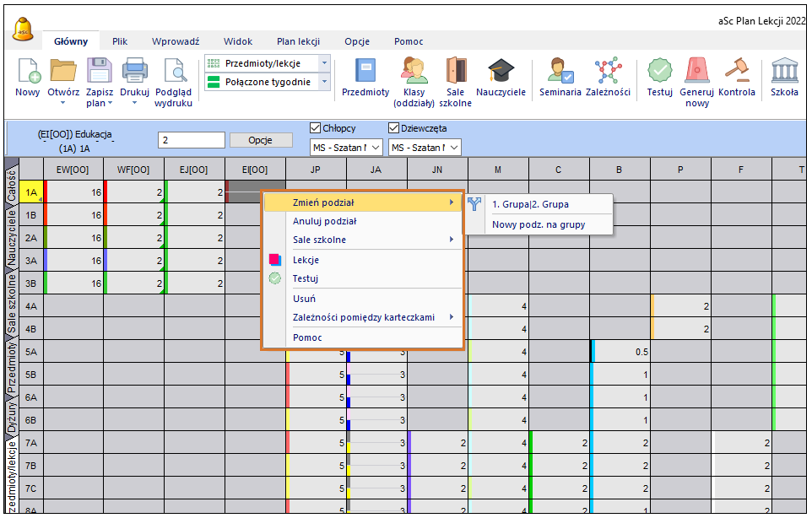Open the Plik ribbon tab

[120, 41]
